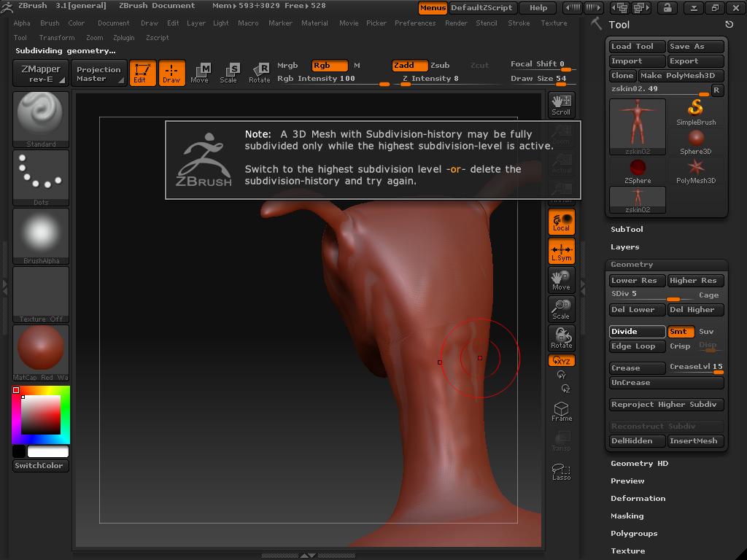747x560 pixels.
Task: Enable the Mrgb paint mode
Action: 287,65
